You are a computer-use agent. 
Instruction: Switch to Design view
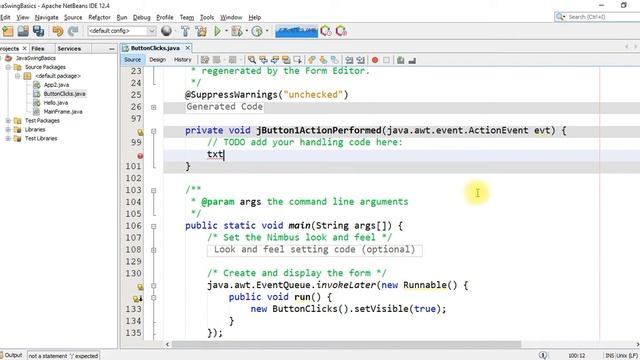coord(158,60)
